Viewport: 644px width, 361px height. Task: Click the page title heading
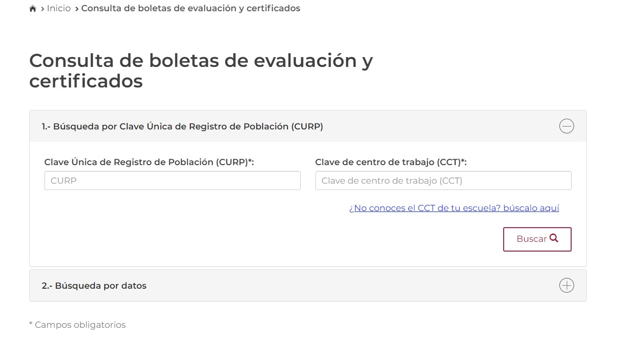(x=201, y=71)
